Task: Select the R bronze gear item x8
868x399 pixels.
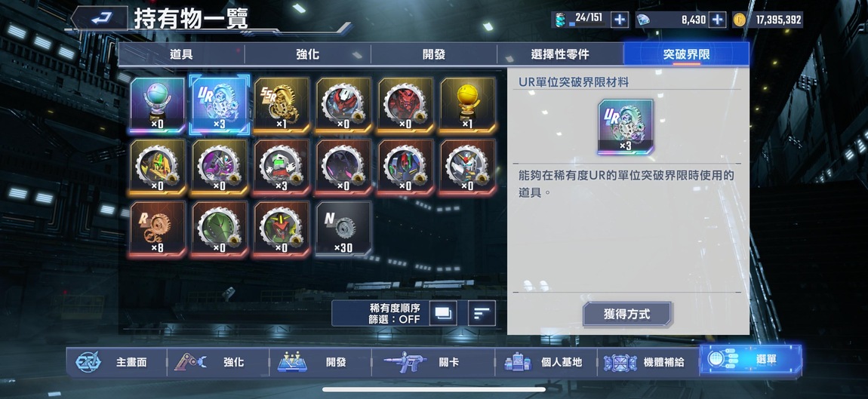Action: click(158, 229)
